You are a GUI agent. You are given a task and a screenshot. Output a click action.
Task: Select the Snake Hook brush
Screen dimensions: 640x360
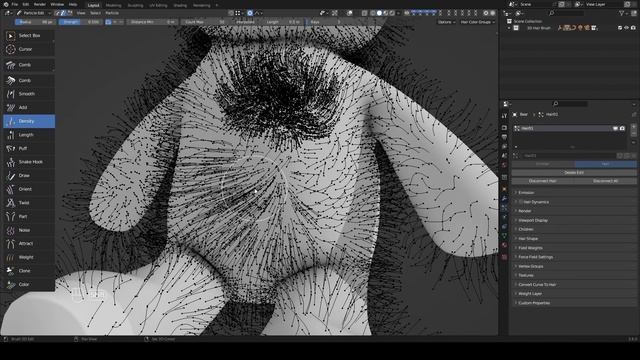pyautogui.click(x=29, y=162)
